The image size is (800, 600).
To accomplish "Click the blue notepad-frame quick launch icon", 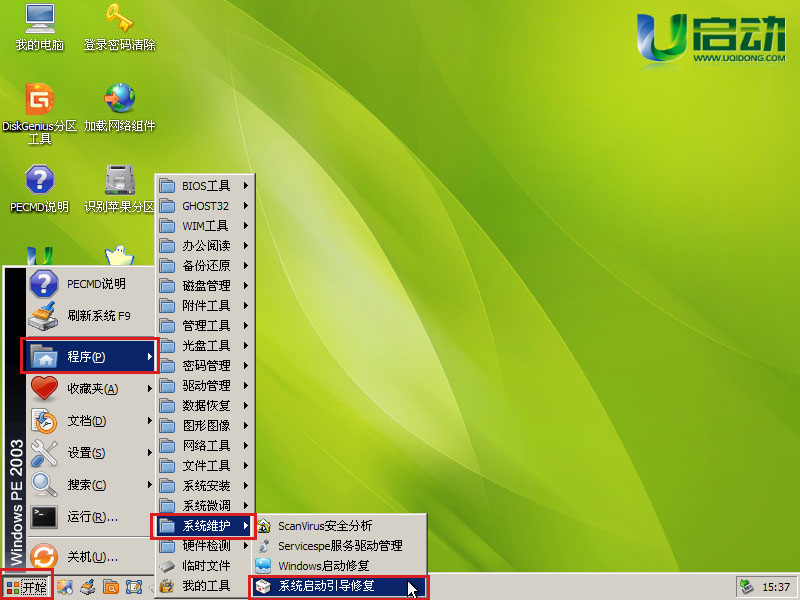I will click(x=134, y=587).
